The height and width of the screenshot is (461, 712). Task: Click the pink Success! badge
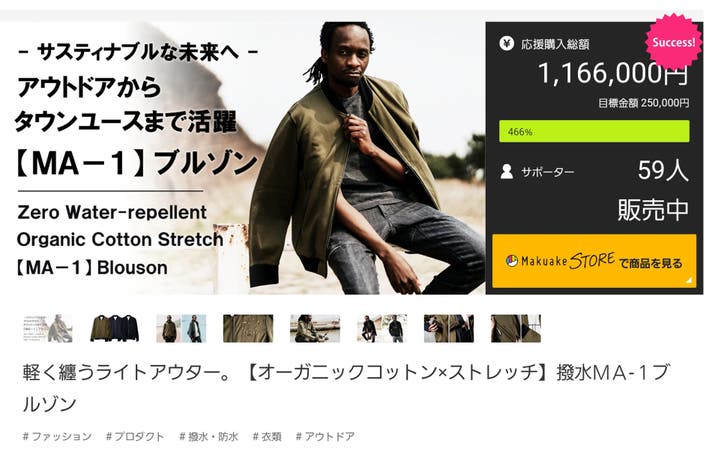point(673,42)
